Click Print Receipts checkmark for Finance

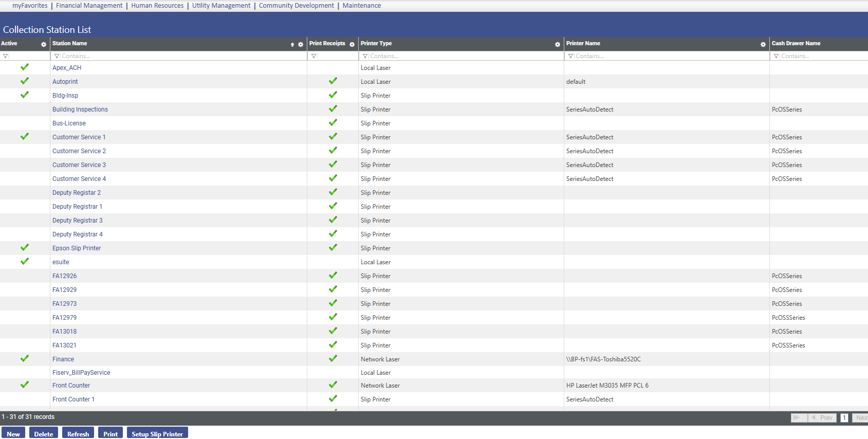pos(333,358)
